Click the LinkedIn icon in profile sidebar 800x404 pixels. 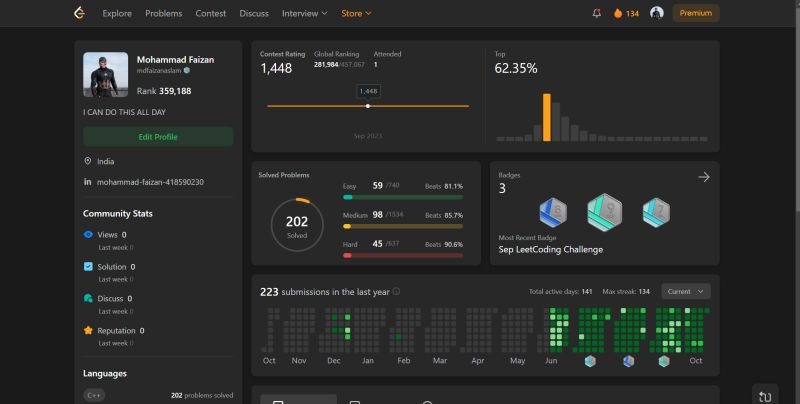[x=88, y=182]
